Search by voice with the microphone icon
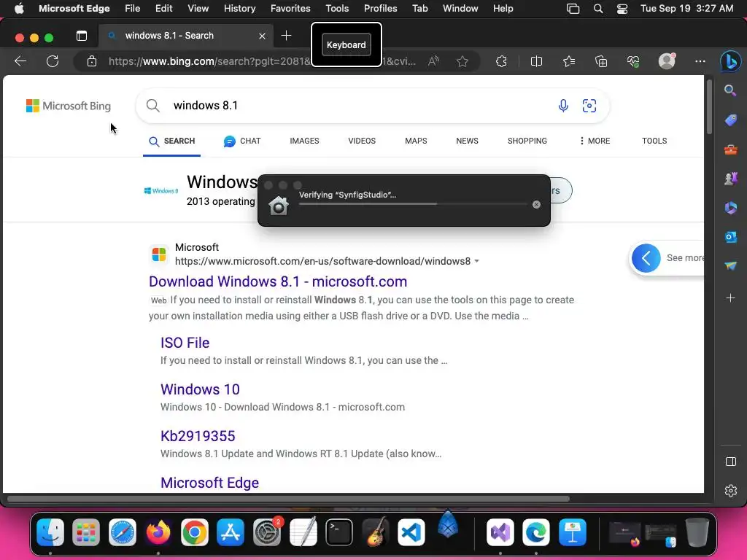 pos(563,105)
